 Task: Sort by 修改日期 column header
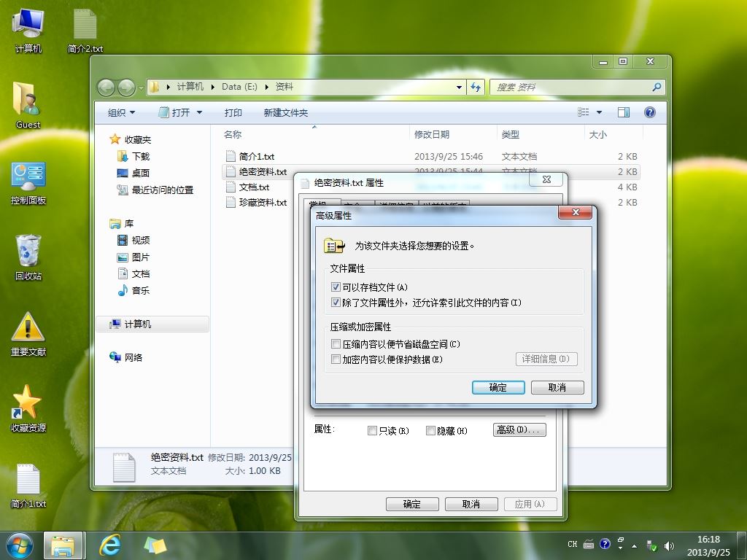click(452, 135)
